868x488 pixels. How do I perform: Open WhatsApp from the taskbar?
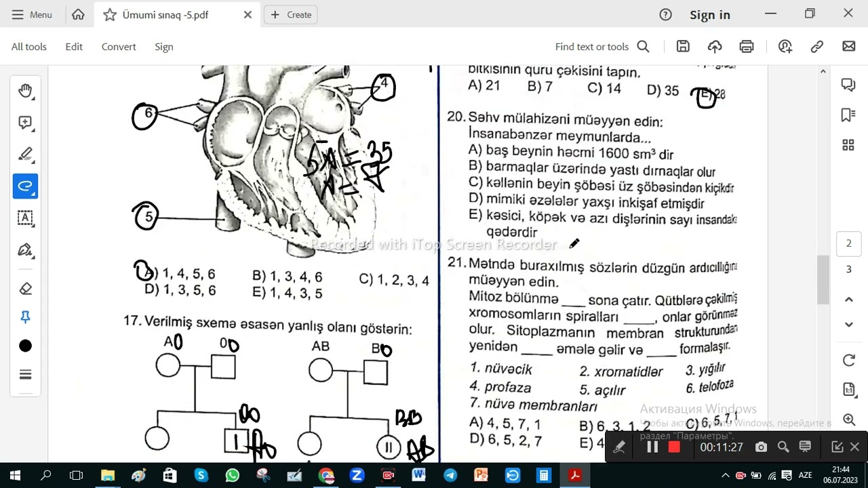tap(233, 475)
